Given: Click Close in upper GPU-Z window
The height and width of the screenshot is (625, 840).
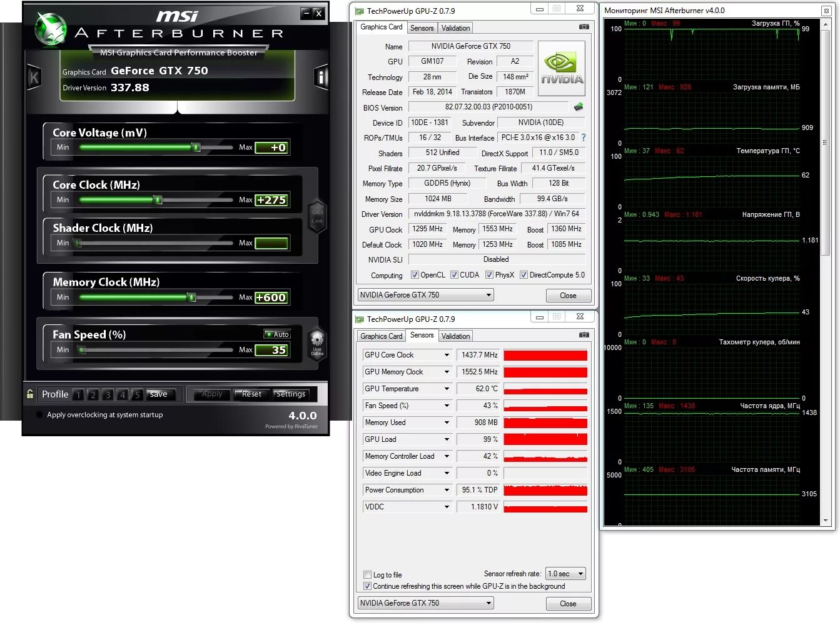Looking at the screenshot, I should 568,296.
